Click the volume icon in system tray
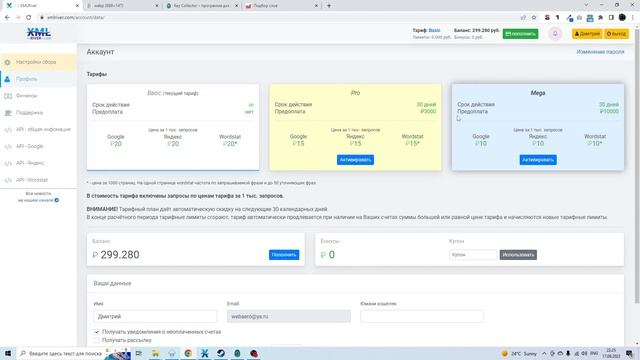Screen dimensions: 640x360 [584, 353]
